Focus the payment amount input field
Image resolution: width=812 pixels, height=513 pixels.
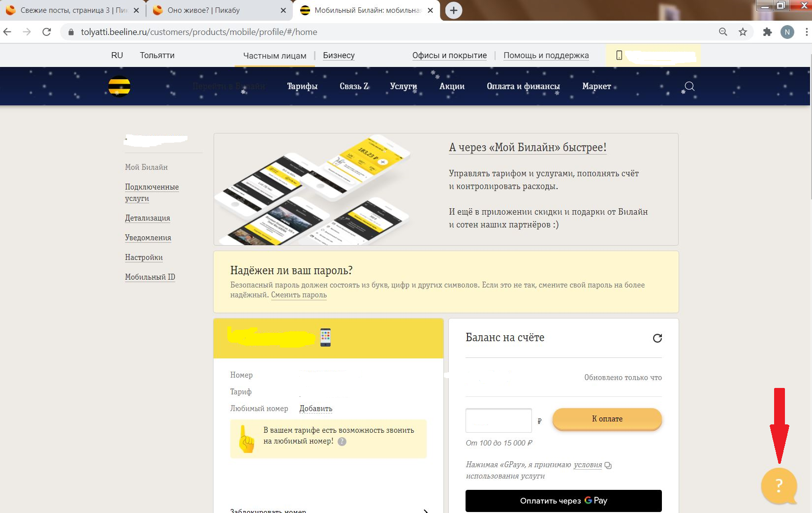(499, 420)
